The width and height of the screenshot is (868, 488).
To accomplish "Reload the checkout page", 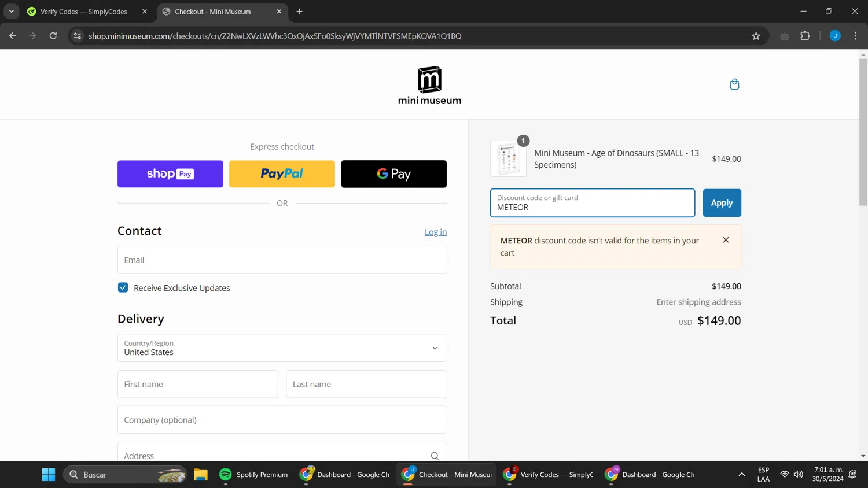I will (53, 36).
